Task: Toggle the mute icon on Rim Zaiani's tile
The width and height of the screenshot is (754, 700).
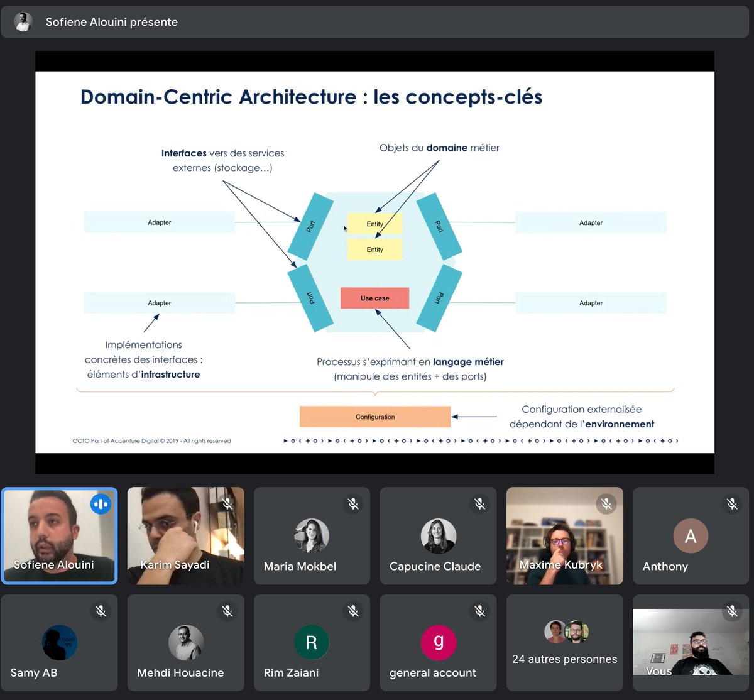Action: (x=354, y=611)
